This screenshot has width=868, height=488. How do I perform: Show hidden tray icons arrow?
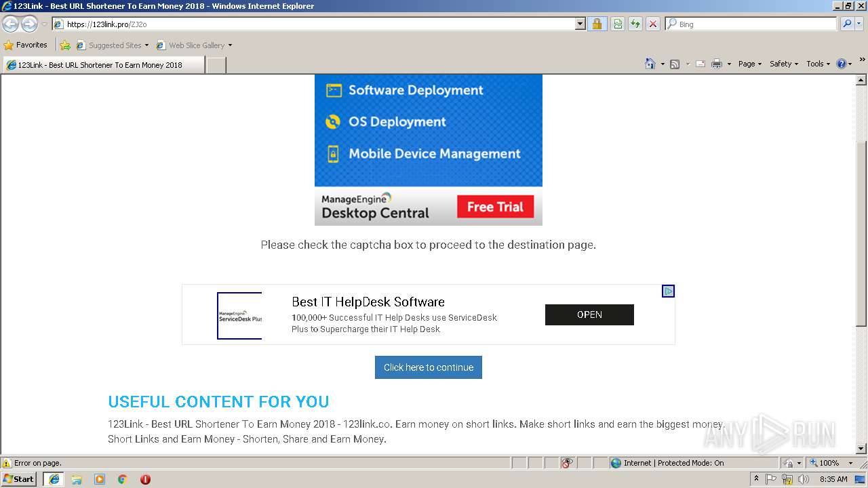(x=756, y=479)
